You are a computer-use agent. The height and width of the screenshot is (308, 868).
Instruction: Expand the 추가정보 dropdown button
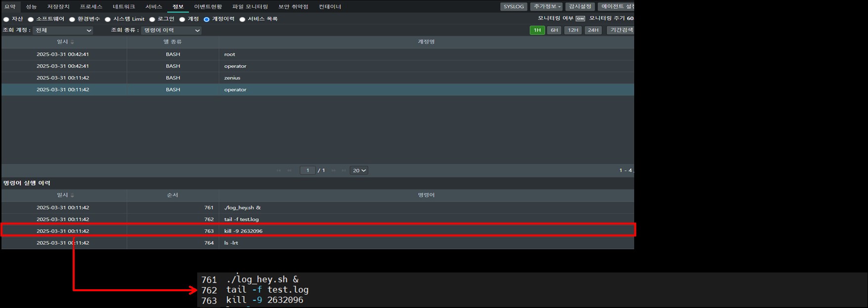(x=547, y=6)
